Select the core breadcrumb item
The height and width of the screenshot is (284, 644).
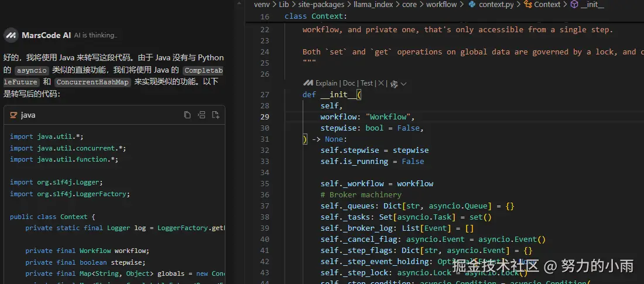pyautogui.click(x=409, y=5)
